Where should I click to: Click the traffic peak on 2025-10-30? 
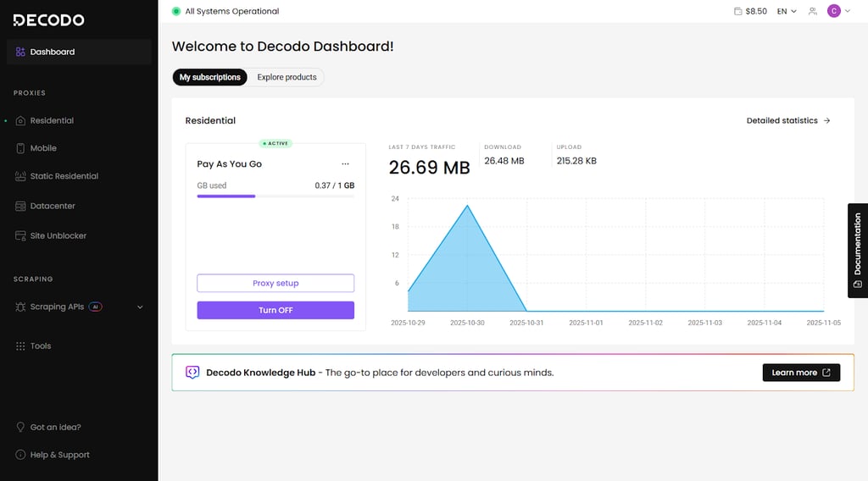coord(467,206)
